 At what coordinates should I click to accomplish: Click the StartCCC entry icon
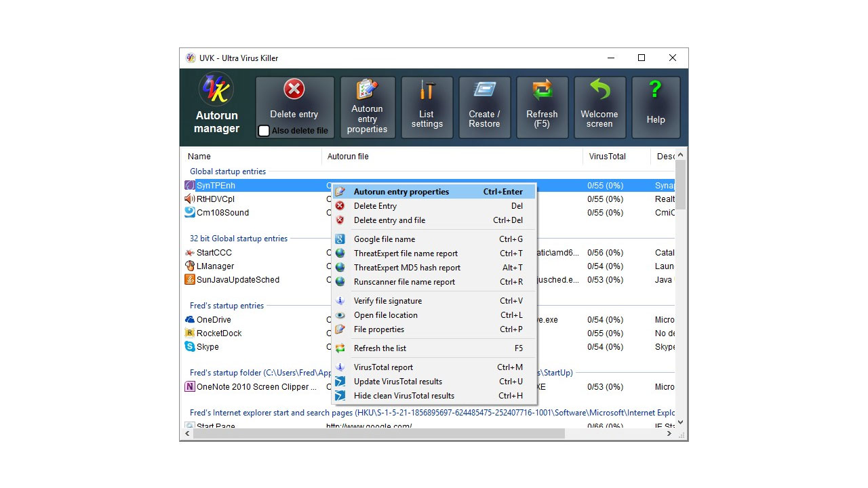coord(190,253)
